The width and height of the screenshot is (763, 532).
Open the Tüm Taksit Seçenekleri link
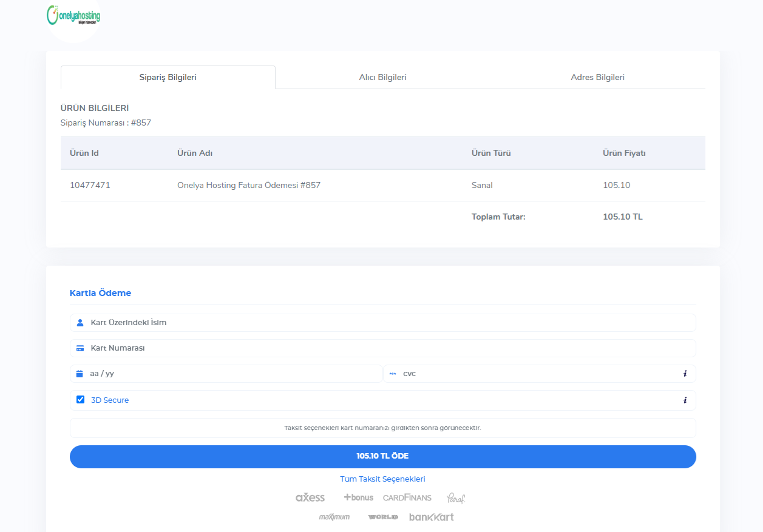click(x=382, y=479)
